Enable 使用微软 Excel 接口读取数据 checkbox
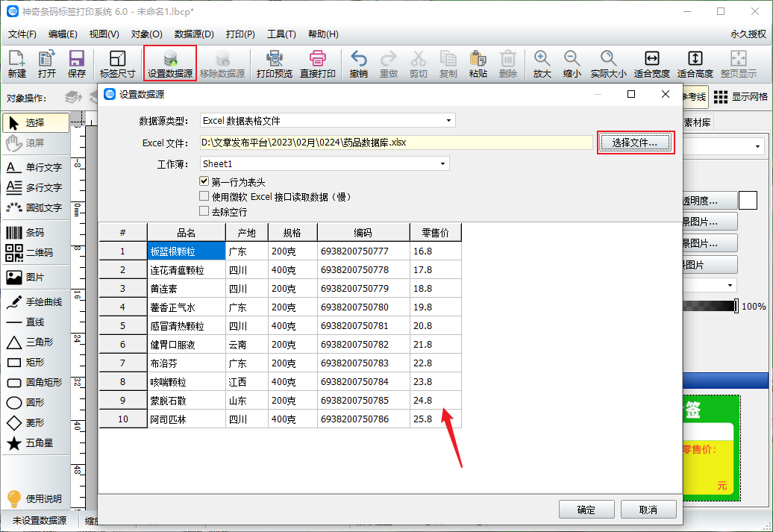 [204, 196]
